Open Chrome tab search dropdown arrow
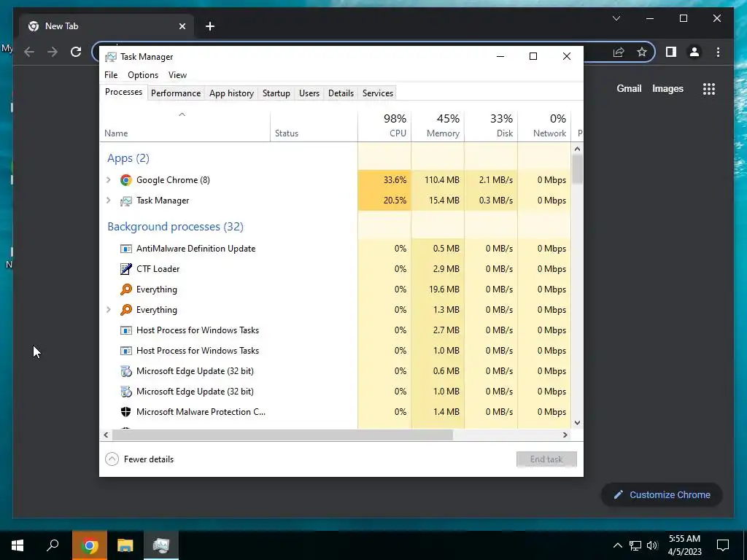 point(616,18)
